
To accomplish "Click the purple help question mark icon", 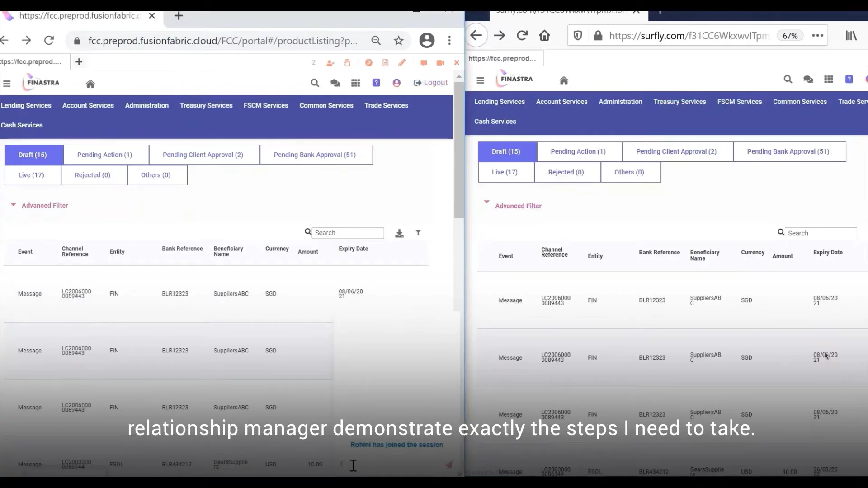I will [x=376, y=83].
